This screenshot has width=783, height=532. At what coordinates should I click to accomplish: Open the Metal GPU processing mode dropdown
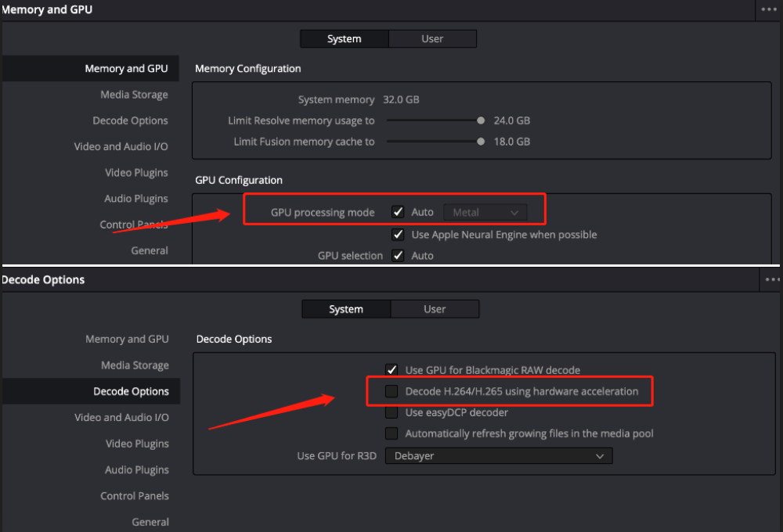tap(485, 213)
